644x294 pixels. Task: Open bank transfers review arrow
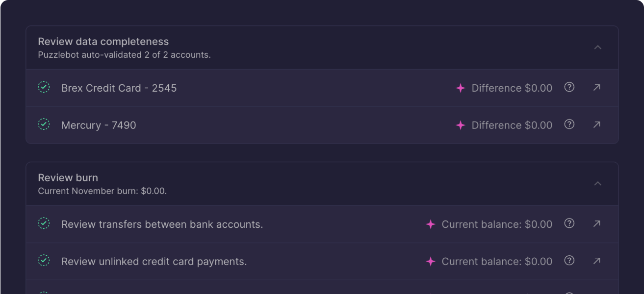tap(596, 224)
